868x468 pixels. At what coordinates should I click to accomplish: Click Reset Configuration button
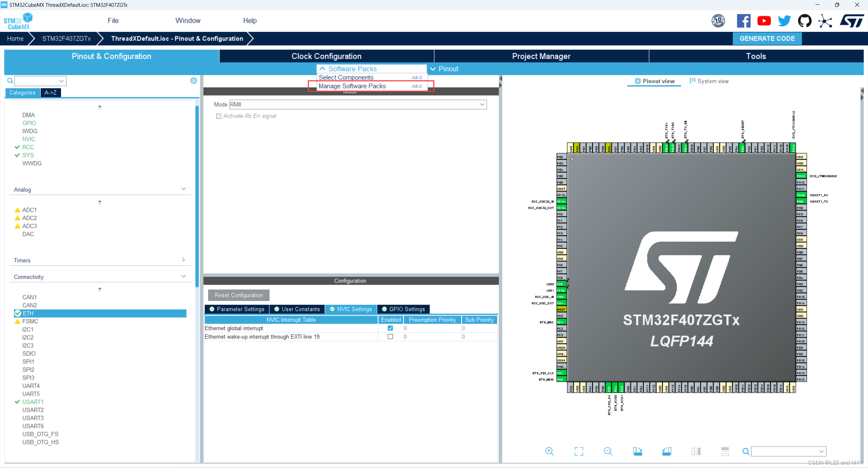point(239,295)
